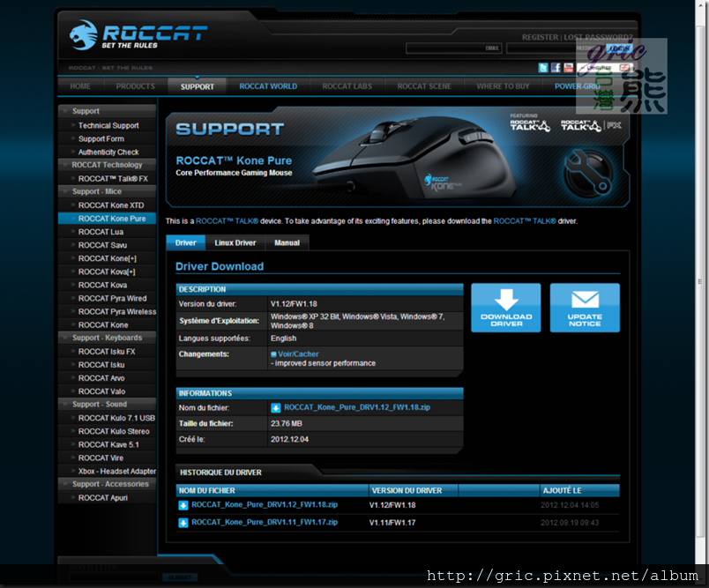
Task: Click the ROCCAT logo in the header
Action: click(x=138, y=34)
